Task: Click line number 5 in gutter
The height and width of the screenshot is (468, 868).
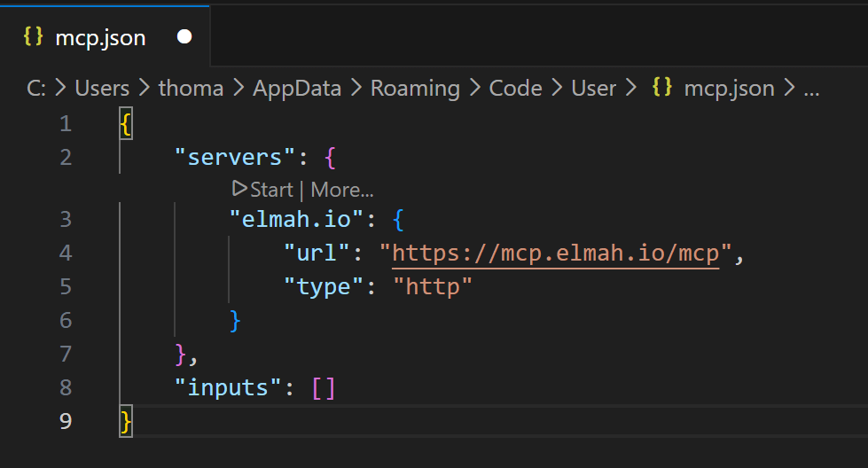Action: pos(66,286)
